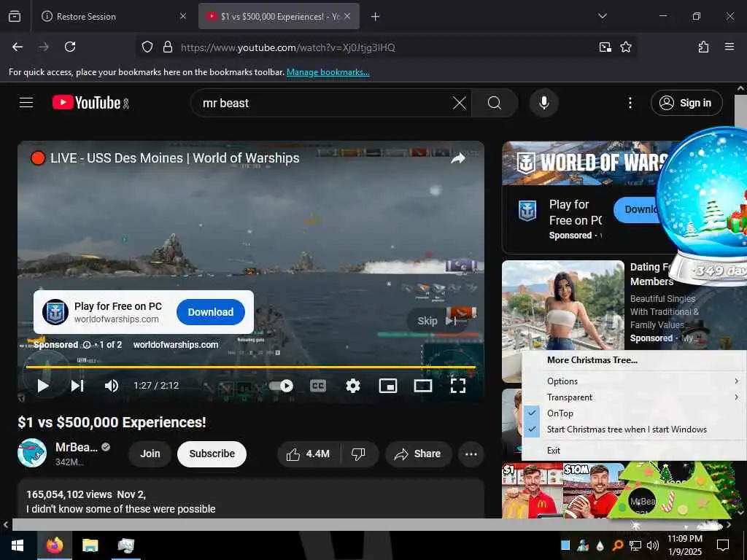This screenshot has height=560, width=747.
Task: Click the Manage bookmarks link
Action: point(328,72)
